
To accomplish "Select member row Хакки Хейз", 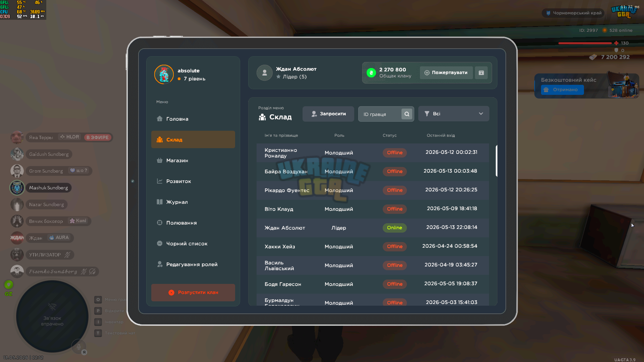I will tap(373, 247).
